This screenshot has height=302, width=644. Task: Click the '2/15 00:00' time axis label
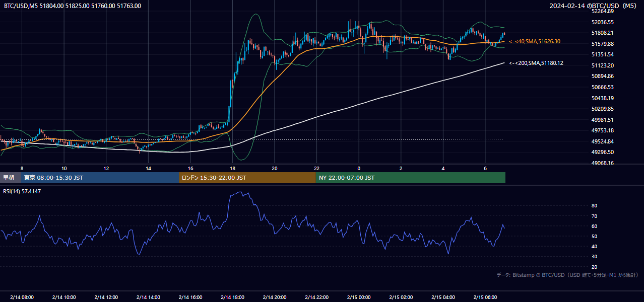359,297
